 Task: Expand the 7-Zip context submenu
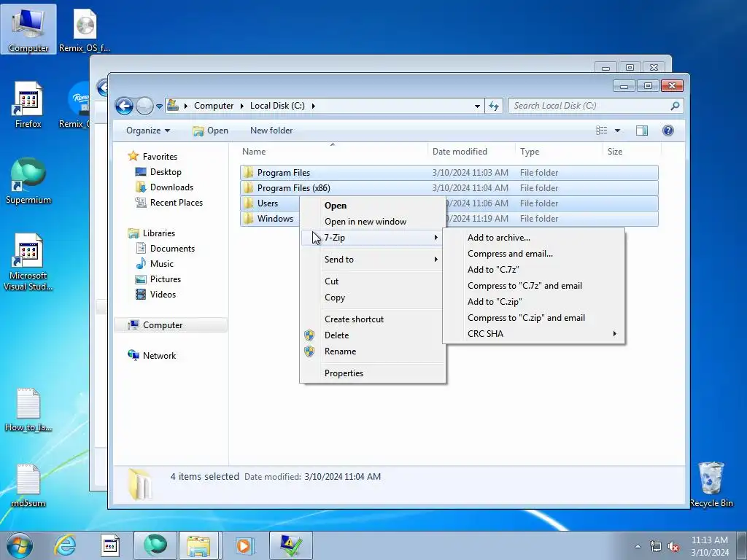373,238
